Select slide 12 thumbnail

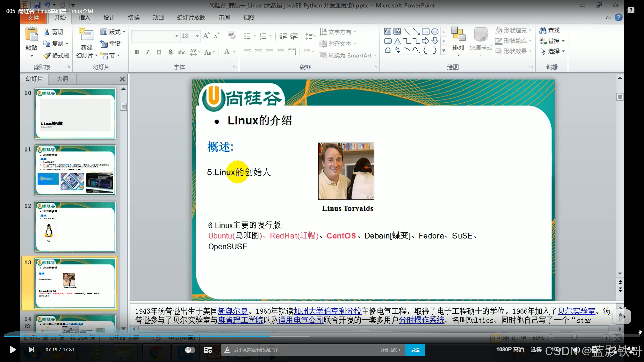[x=75, y=227]
